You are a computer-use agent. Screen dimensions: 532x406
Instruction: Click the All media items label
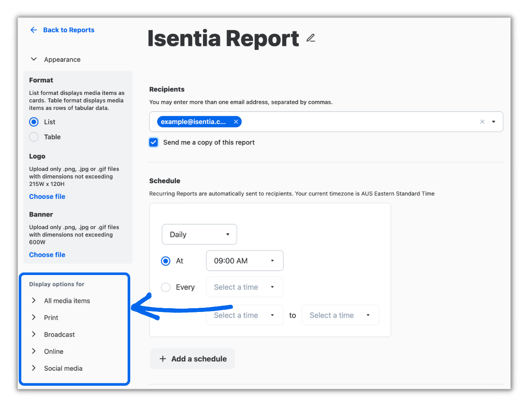coord(67,301)
